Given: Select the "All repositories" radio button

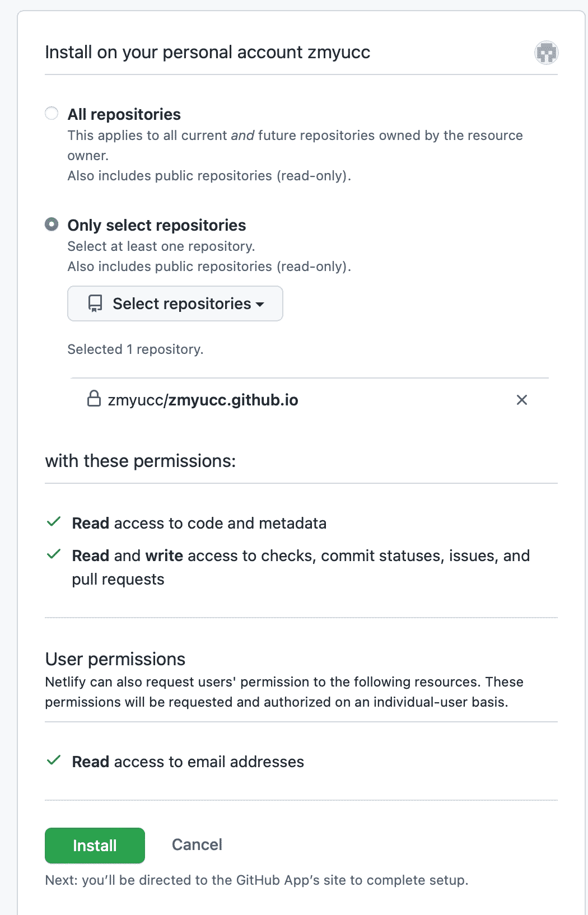Looking at the screenshot, I should pyautogui.click(x=52, y=114).
